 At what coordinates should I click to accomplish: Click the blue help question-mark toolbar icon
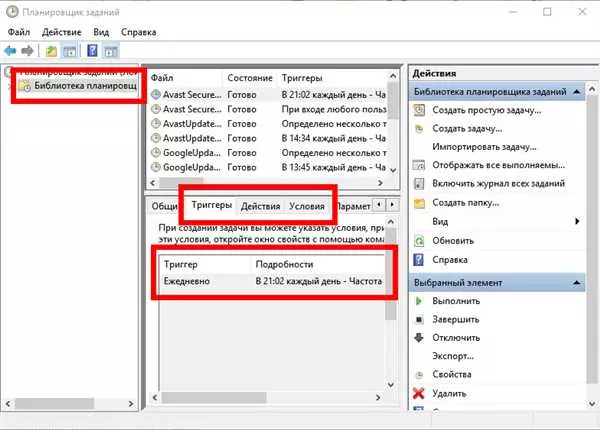tap(92, 50)
